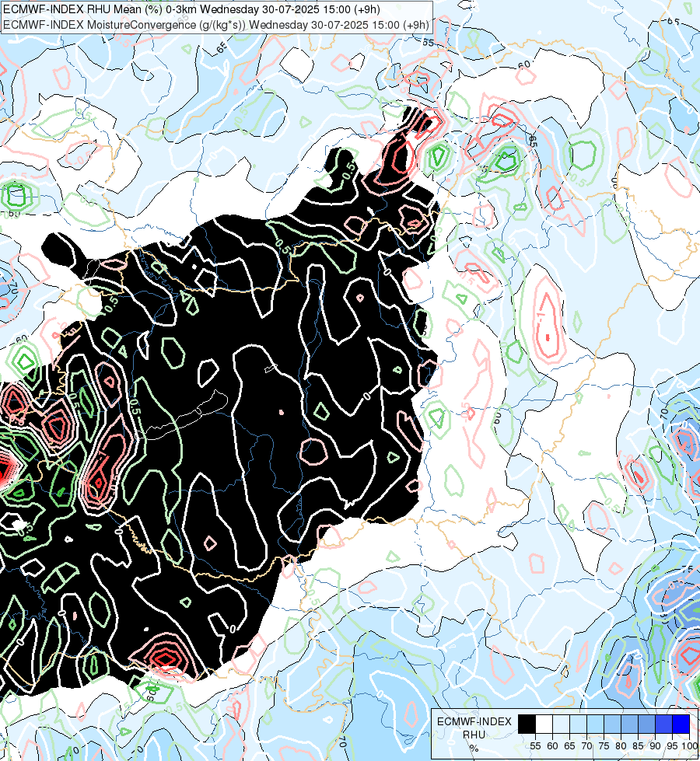This screenshot has width=700, height=761.
Task: Select the 90-95% royal blue legend swatch
Action: pos(663,724)
